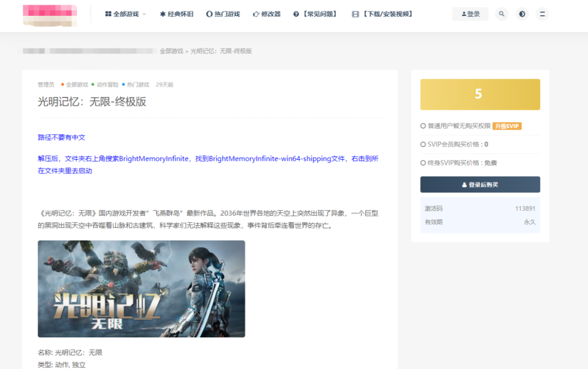Open the hamburger menu icon
The image size is (588, 369).
[x=542, y=14]
